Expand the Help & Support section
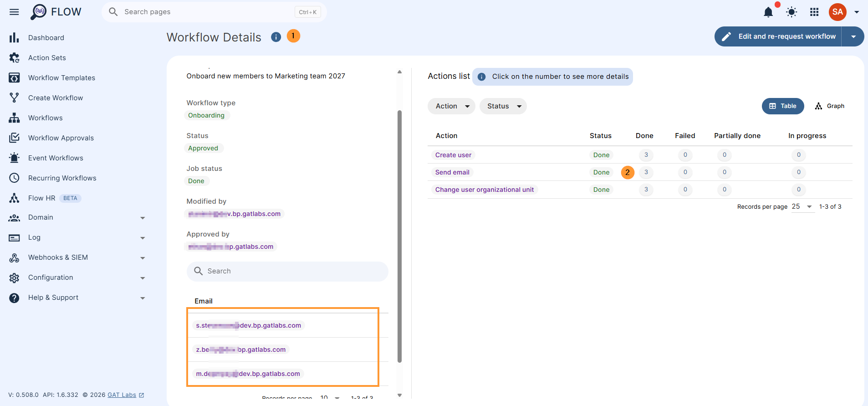868x406 pixels. click(143, 298)
